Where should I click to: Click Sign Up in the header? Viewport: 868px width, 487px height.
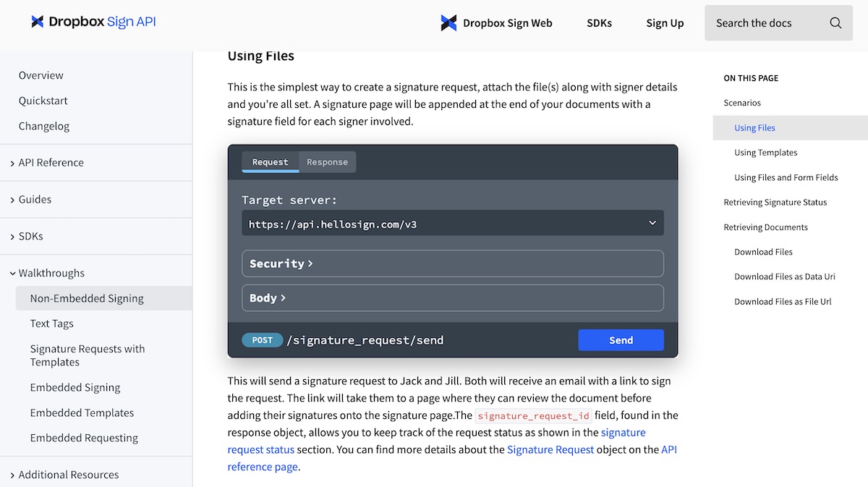click(665, 23)
